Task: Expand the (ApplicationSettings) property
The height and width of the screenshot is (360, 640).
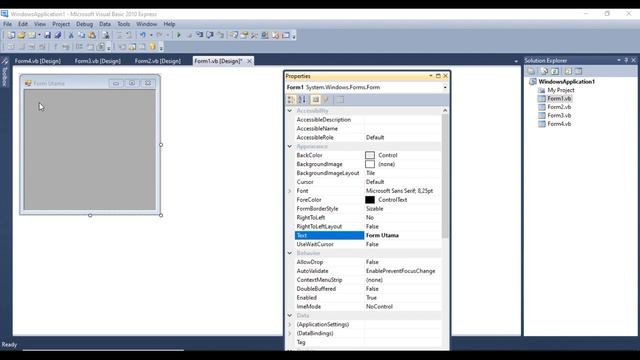Action: (x=290, y=324)
